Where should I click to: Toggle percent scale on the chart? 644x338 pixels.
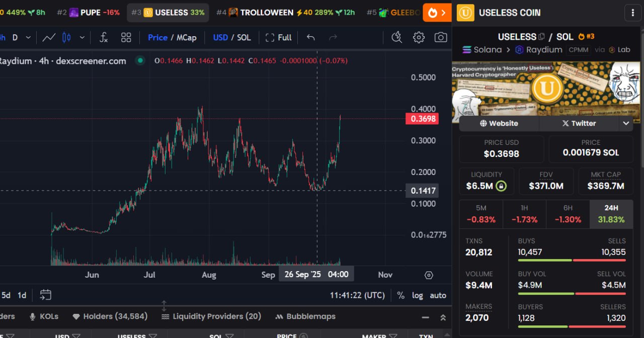click(400, 295)
